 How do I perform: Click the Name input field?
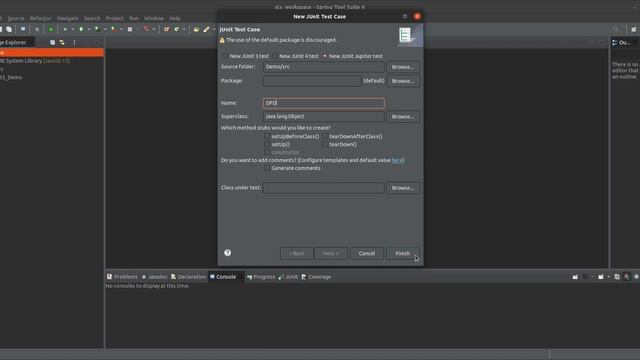pos(324,103)
